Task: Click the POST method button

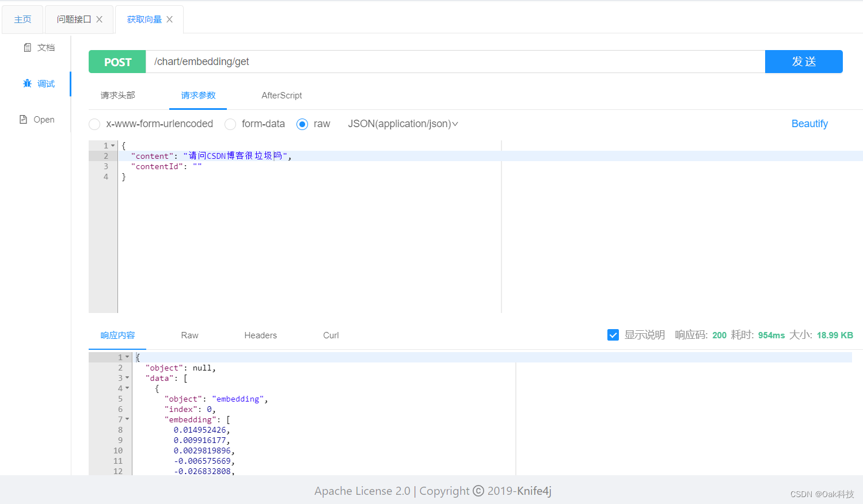Action: click(x=117, y=62)
